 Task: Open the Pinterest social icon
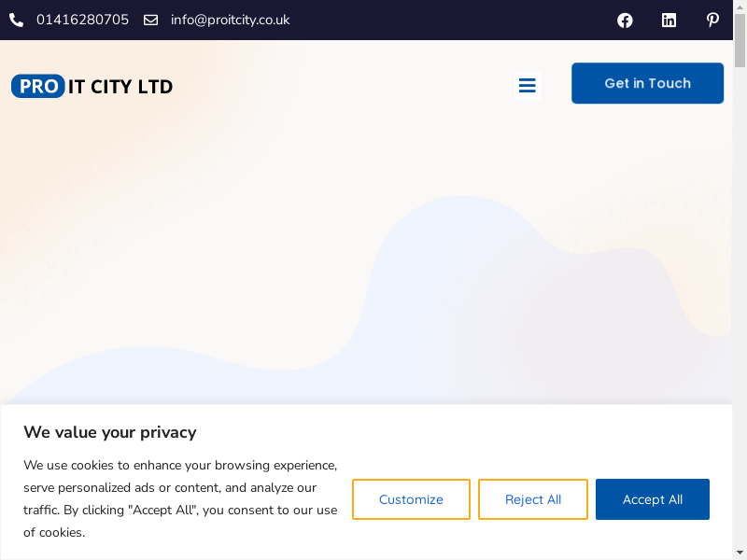(712, 21)
